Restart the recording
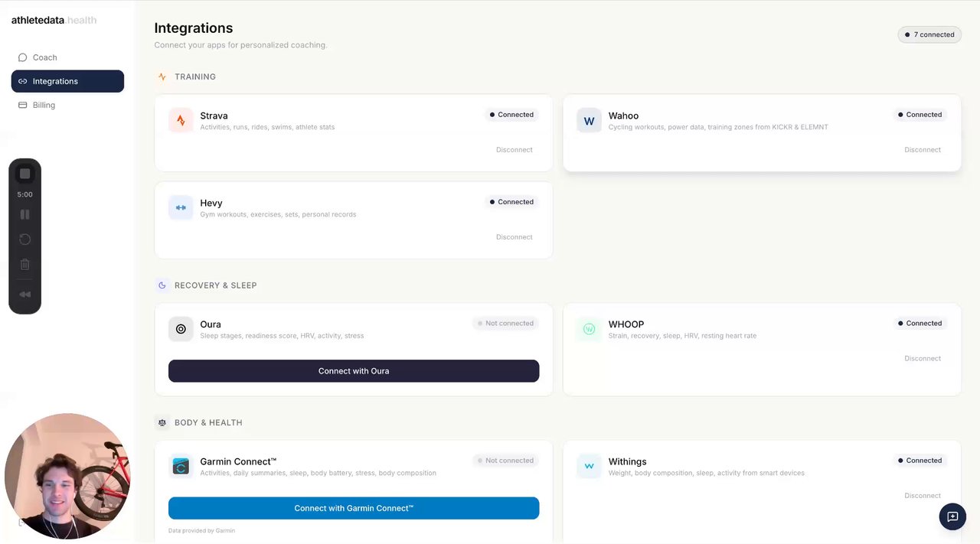Image resolution: width=980 pixels, height=544 pixels. pyautogui.click(x=24, y=239)
